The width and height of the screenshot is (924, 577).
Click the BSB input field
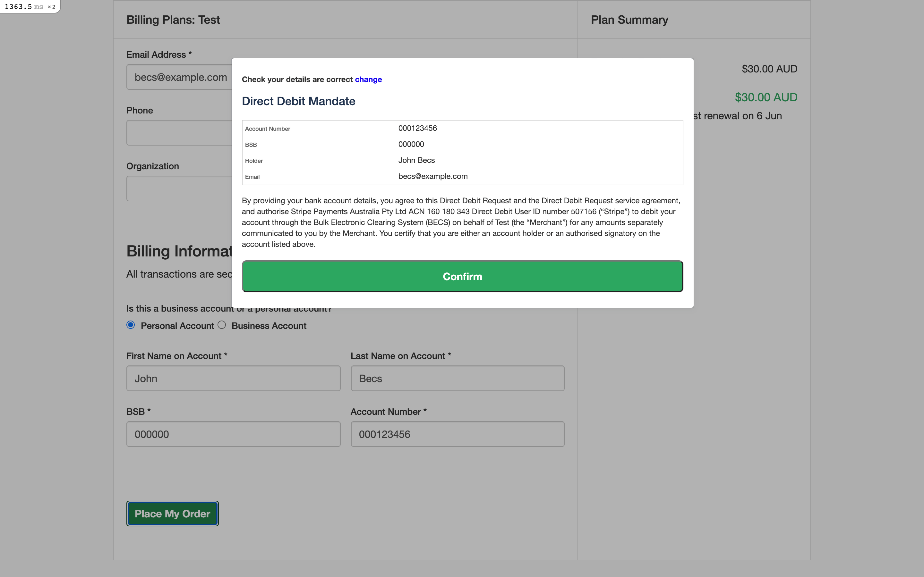[233, 434]
